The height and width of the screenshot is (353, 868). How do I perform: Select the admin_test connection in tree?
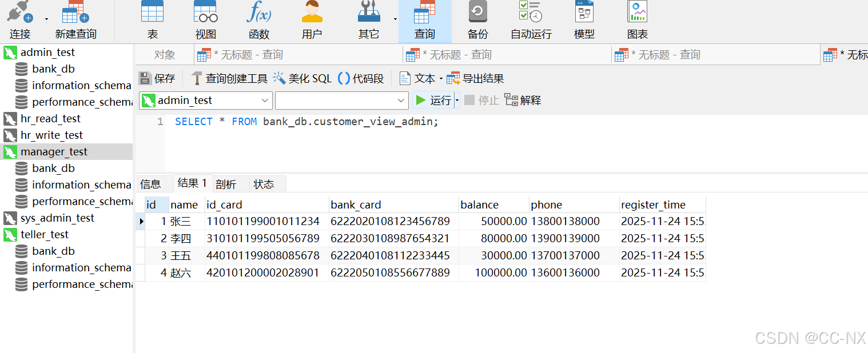click(x=47, y=52)
